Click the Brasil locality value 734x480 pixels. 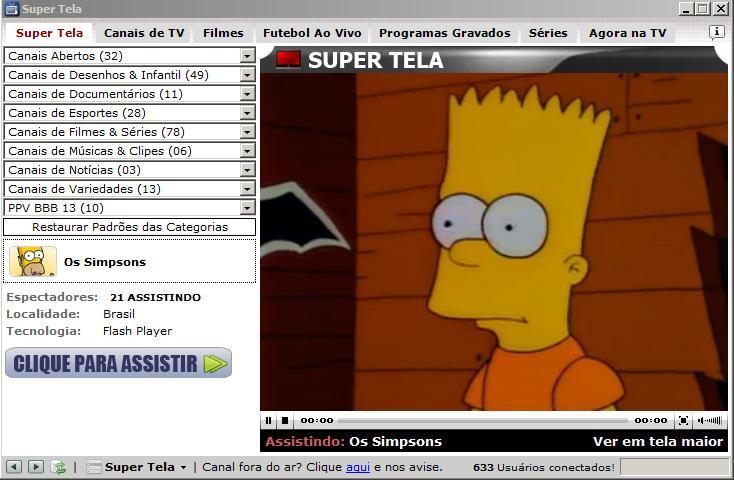119,314
